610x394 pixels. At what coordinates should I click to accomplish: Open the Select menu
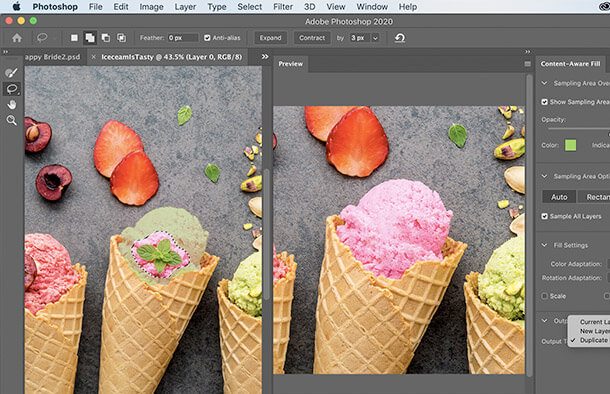point(249,7)
